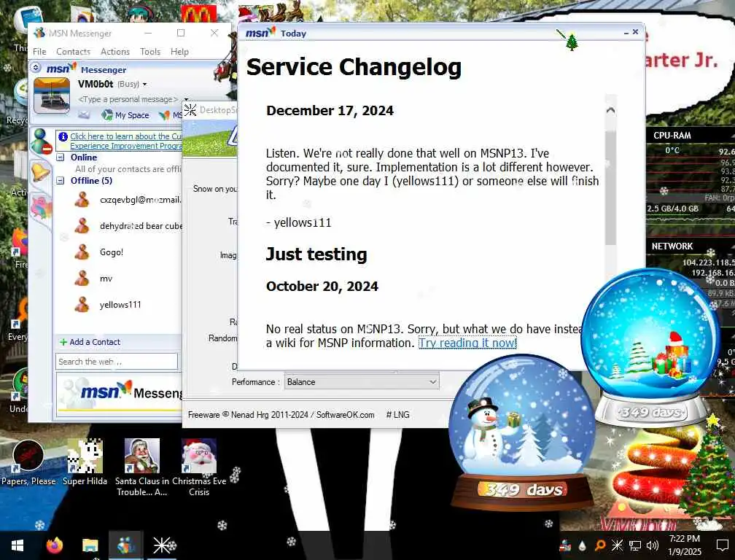
Task: Open My Space in Messenger
Action: pyautogui.click(x=125, y=114)
